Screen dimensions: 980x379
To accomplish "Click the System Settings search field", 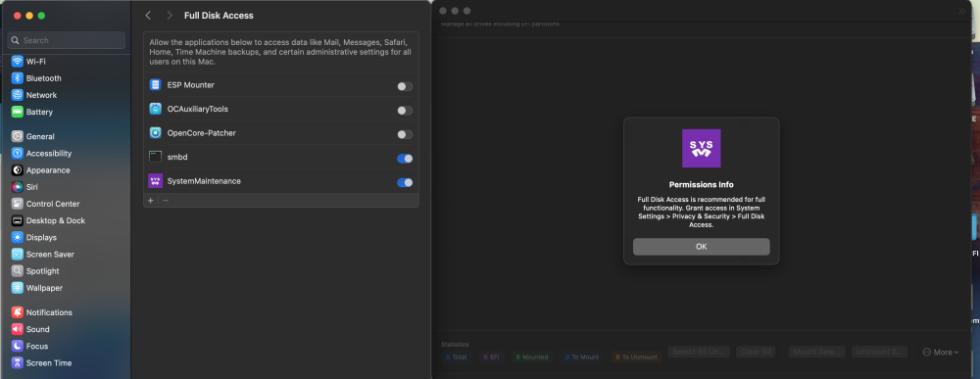I will [67, 40].
